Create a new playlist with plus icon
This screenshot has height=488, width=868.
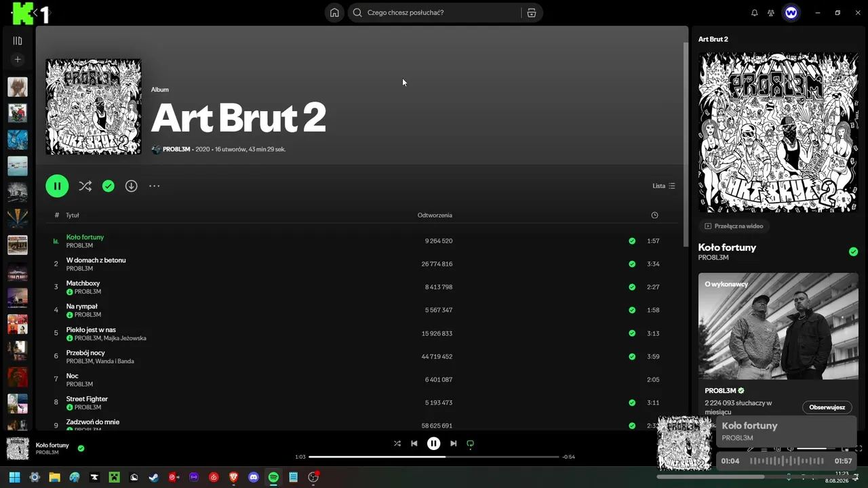(x=18, y=60)
